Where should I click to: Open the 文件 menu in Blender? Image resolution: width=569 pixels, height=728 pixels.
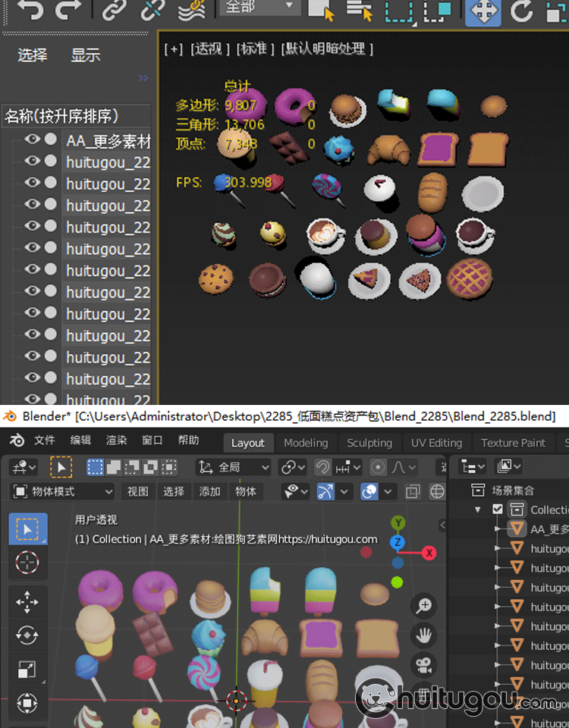(x=45, y=441)
